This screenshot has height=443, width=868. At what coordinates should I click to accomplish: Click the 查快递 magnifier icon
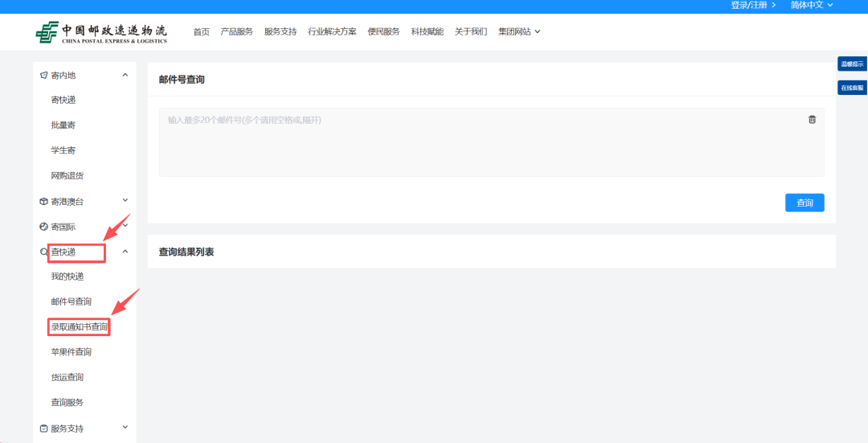(43, 252)
